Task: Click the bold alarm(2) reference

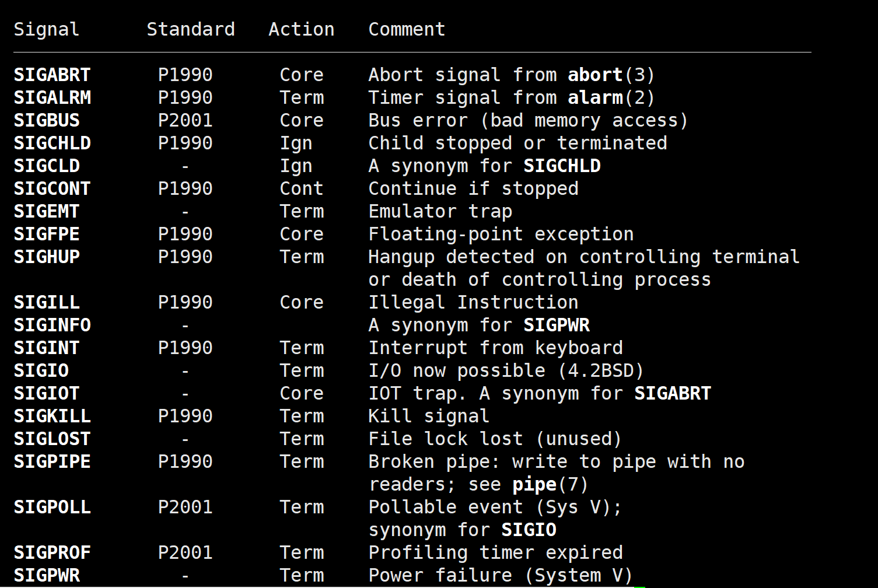Action: (611, 98)
